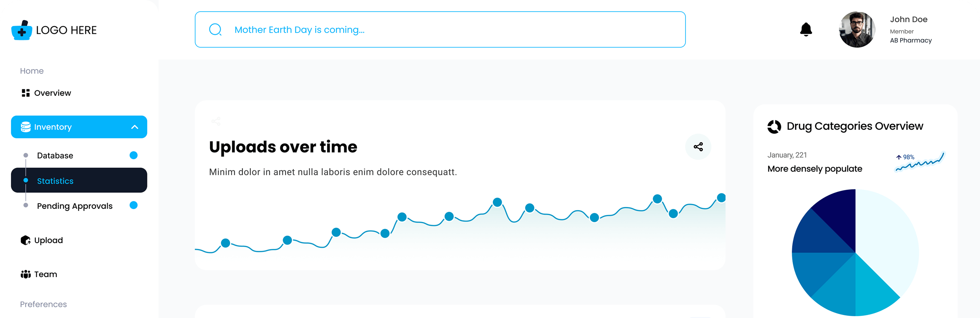980x318 pixels.
Task: Expand the Home section
Action: 32,71
